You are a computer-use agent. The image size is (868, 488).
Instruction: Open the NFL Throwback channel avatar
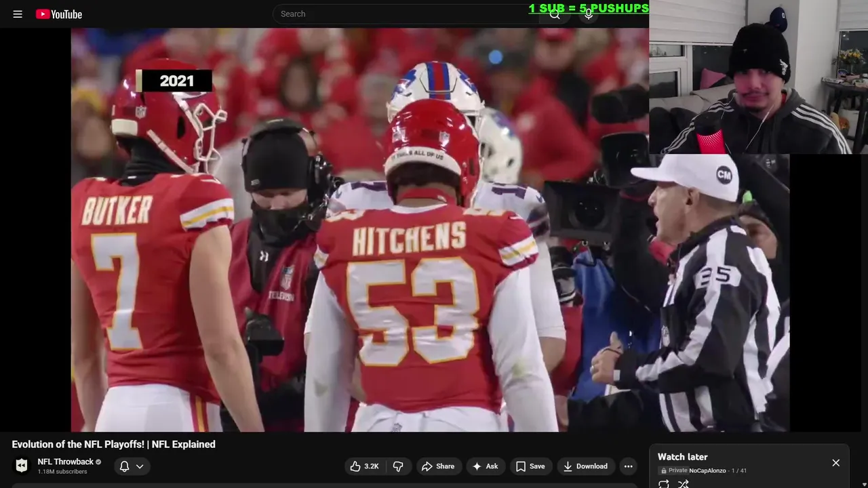[22, 466]
